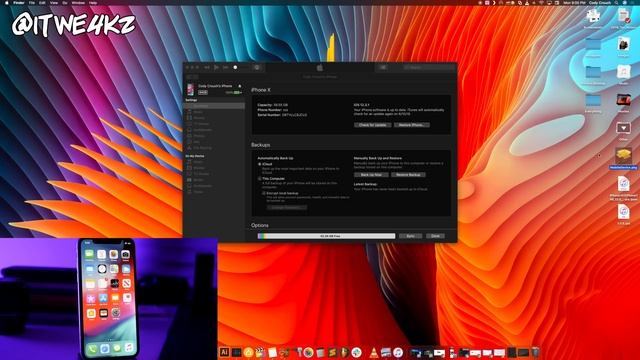640x360 pixels.
Task: Select Movies under Settings in the sidebar
Action: (x=215, y=118)
